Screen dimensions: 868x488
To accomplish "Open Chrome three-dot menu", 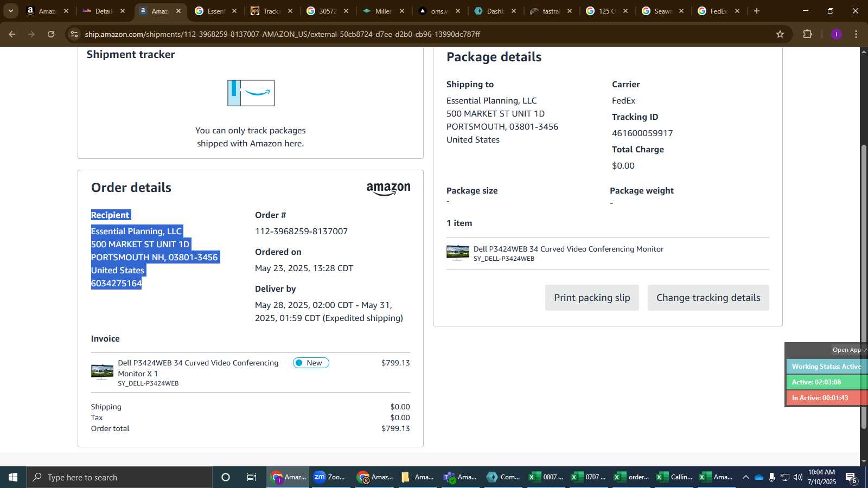I will [856, 34].
